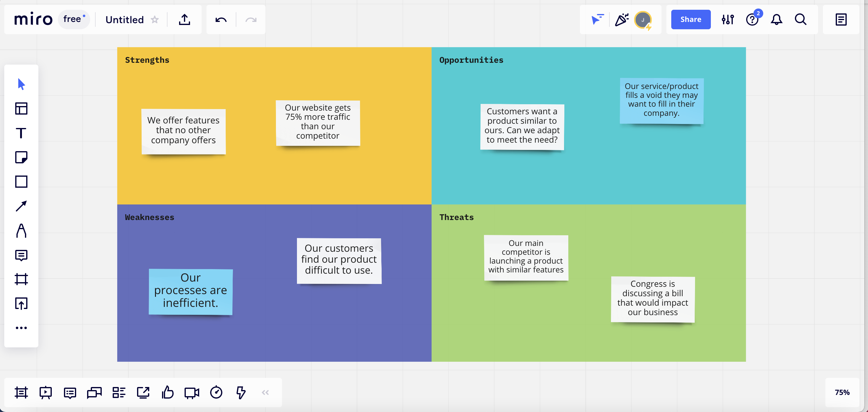Open the 75% zoom level control
The height and width of the screenshot is (412, 868).
click(x=842, y=392)
